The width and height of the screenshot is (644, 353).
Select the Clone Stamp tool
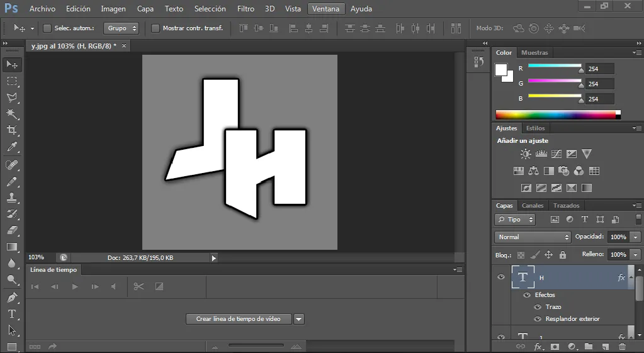click(x=12, y=198)
